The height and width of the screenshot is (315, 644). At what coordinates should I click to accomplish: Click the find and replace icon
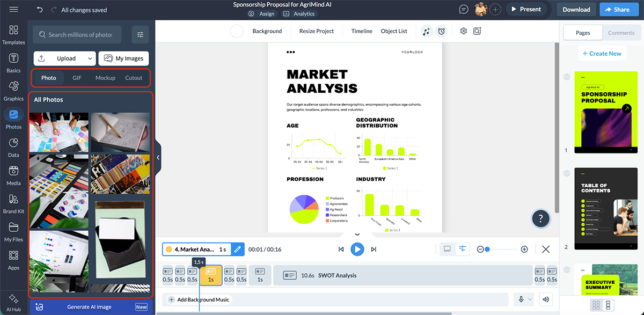[478, 31]
